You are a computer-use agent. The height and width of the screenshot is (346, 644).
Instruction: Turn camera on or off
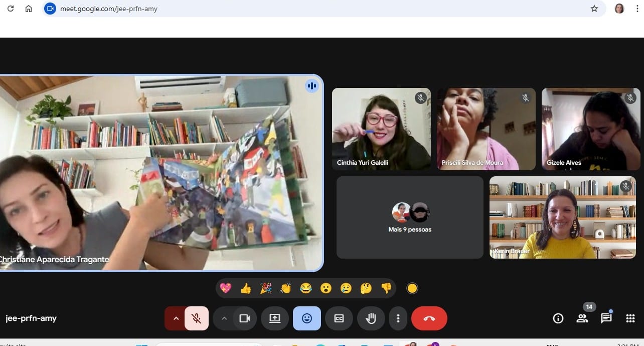tap(245, 318)
